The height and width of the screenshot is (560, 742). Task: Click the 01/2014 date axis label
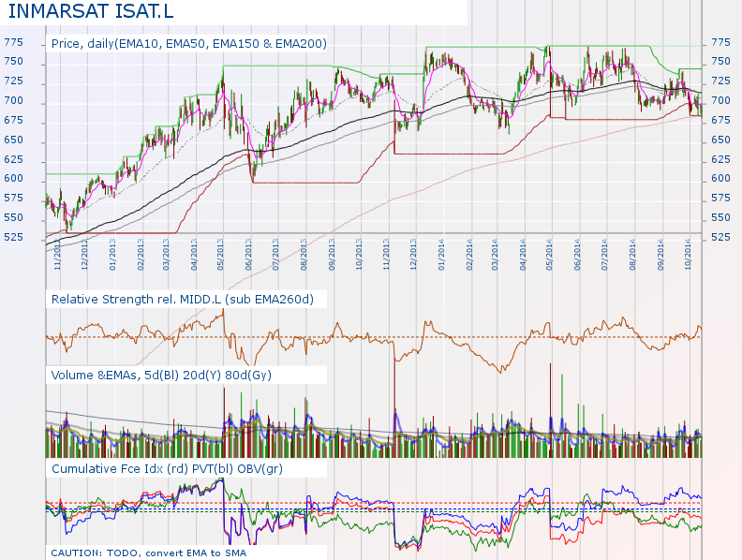[441, 255]
